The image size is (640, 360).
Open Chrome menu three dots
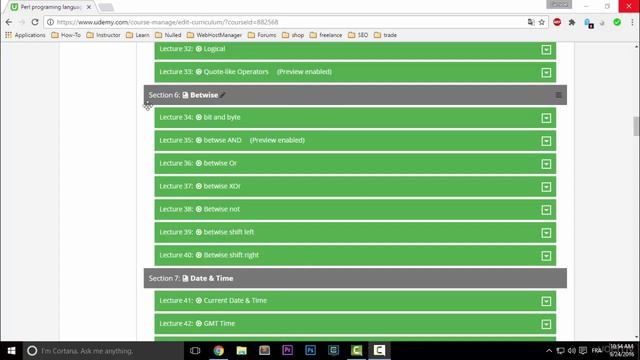(x=632, y=22)
